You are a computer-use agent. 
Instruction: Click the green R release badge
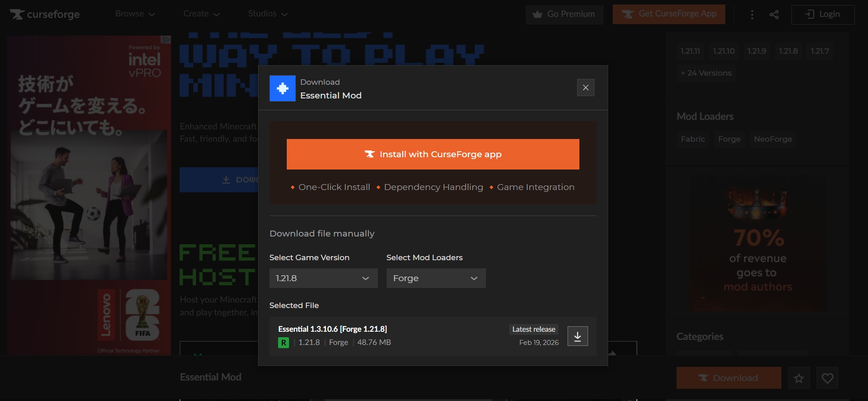(284, 343)
